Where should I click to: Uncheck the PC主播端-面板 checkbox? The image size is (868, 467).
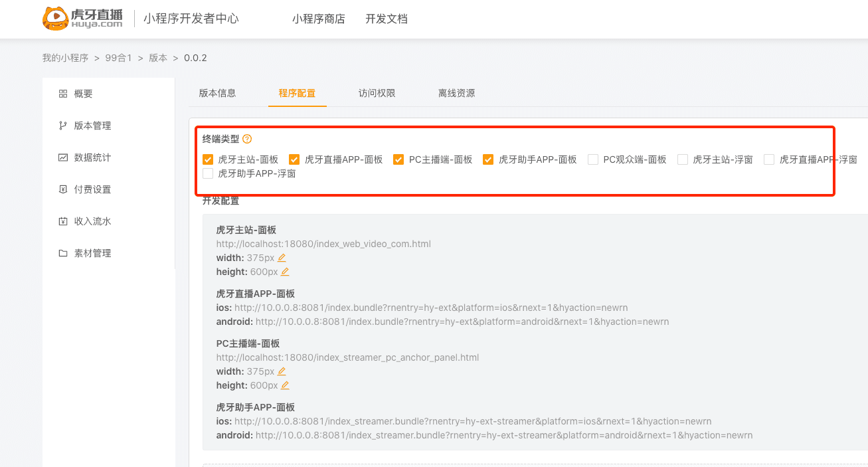click(398, 159)
